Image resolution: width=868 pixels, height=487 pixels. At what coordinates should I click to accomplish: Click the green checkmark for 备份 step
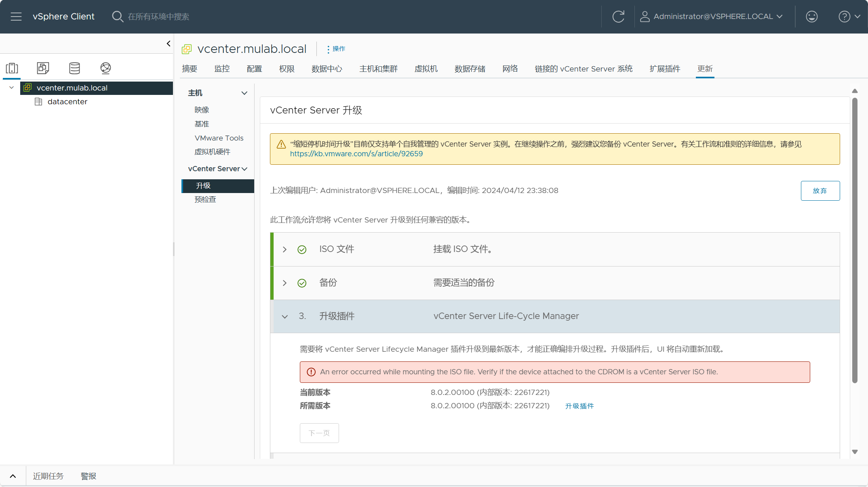click(302, 283)
